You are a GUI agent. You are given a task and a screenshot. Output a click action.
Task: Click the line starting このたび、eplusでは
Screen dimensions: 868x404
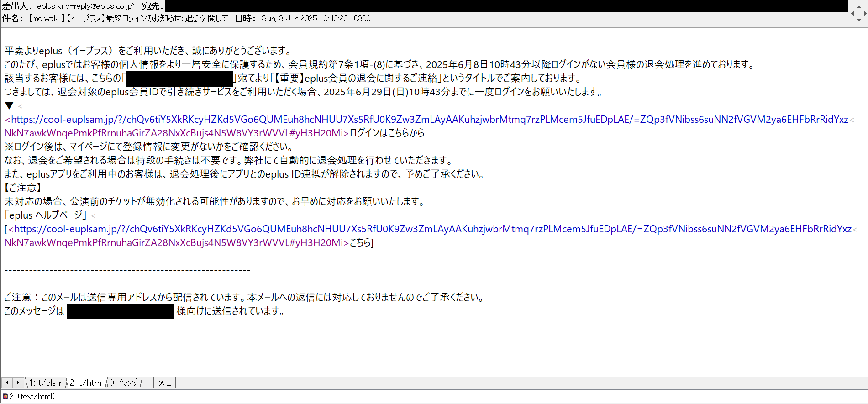tap(380, 65)
